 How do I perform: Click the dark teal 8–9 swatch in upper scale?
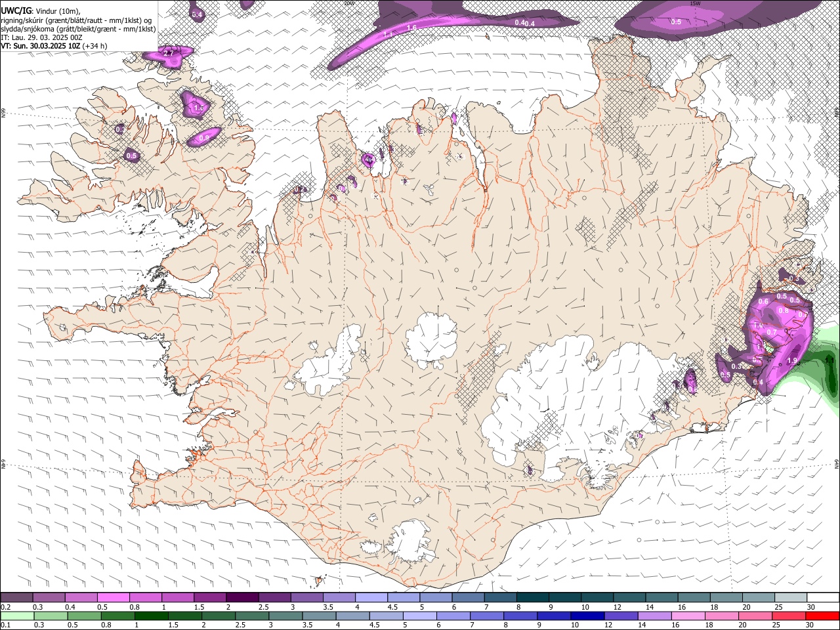point(532,598)
